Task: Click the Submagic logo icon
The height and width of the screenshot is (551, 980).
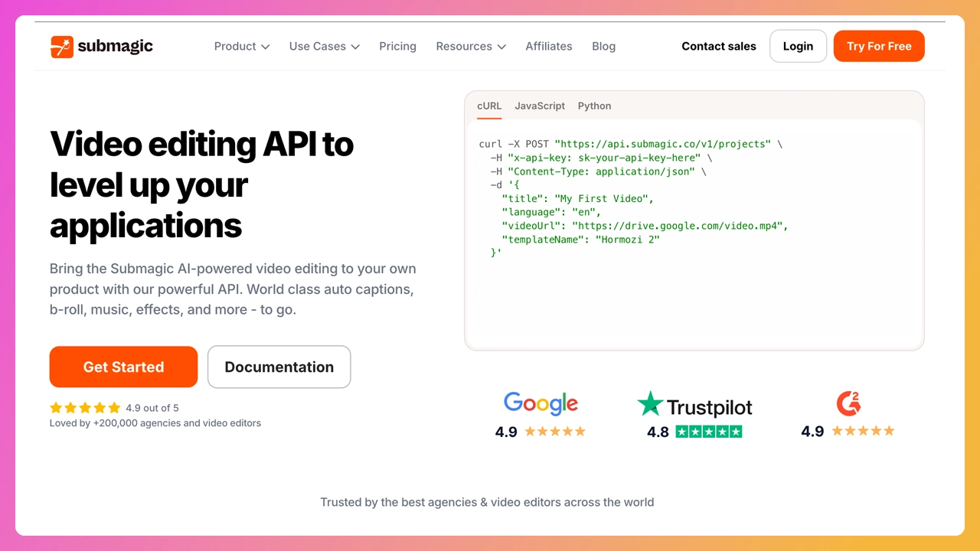Action: coord(61,46)
